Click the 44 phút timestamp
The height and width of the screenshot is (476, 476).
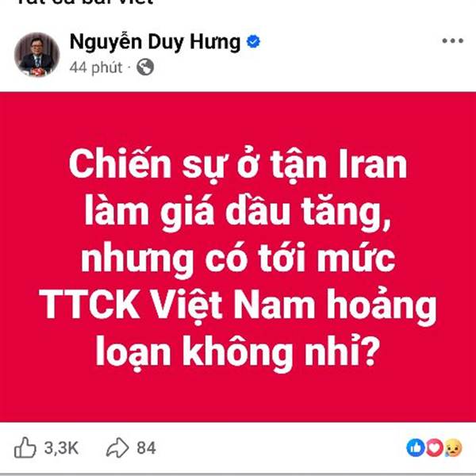click(96, 67)
